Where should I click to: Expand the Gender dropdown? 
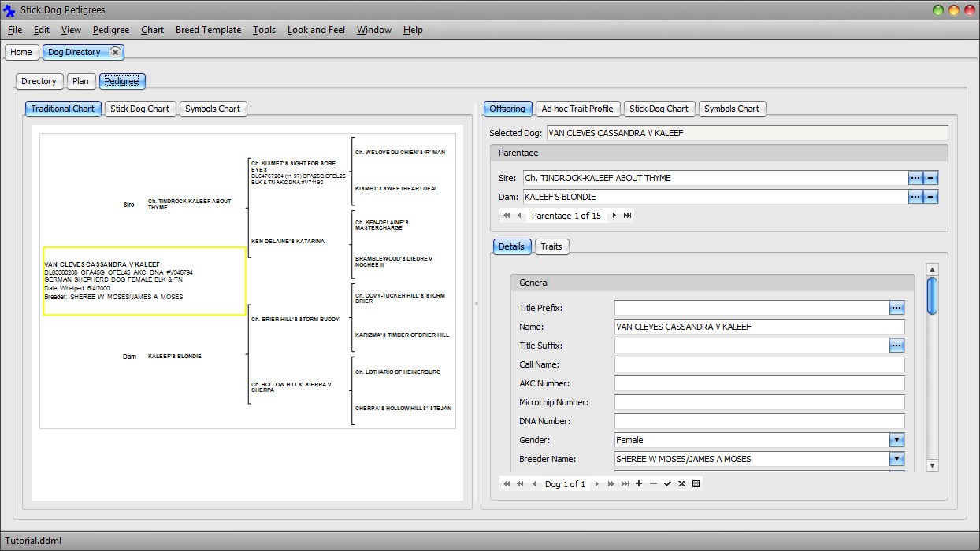896,440
